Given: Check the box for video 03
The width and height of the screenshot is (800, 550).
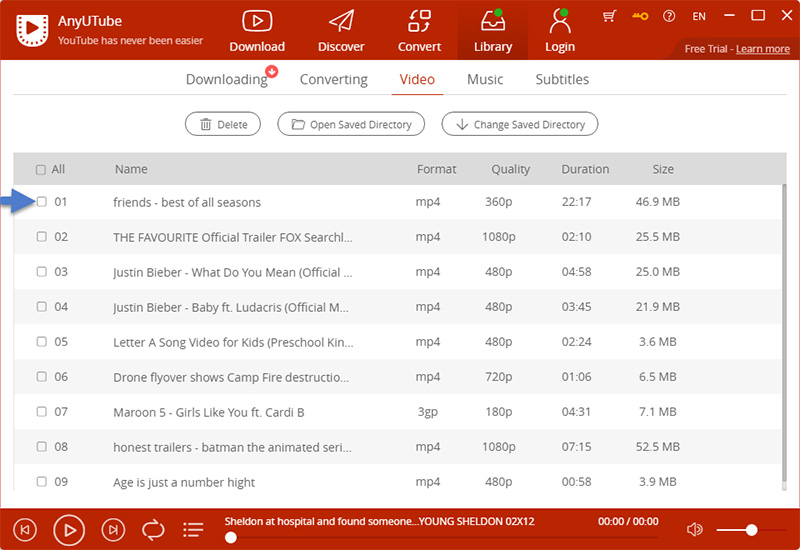Looking at the screenshot, I should point(42,271).
